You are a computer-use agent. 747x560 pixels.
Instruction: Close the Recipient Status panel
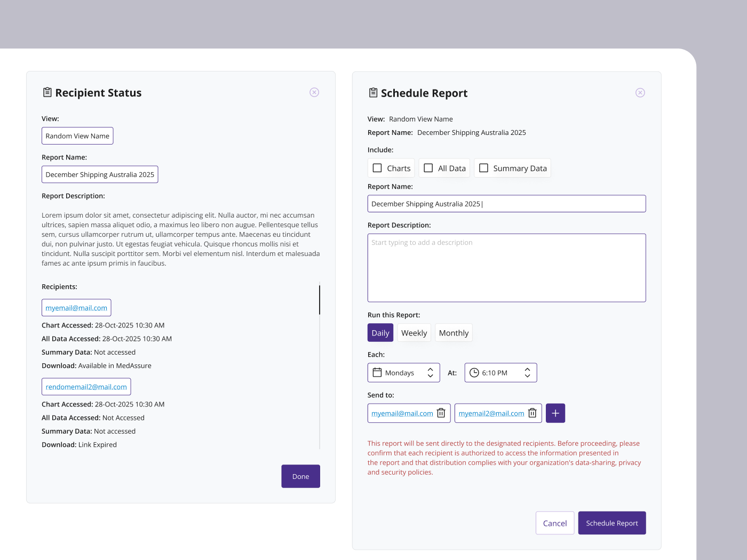click(x=314, y=92)
